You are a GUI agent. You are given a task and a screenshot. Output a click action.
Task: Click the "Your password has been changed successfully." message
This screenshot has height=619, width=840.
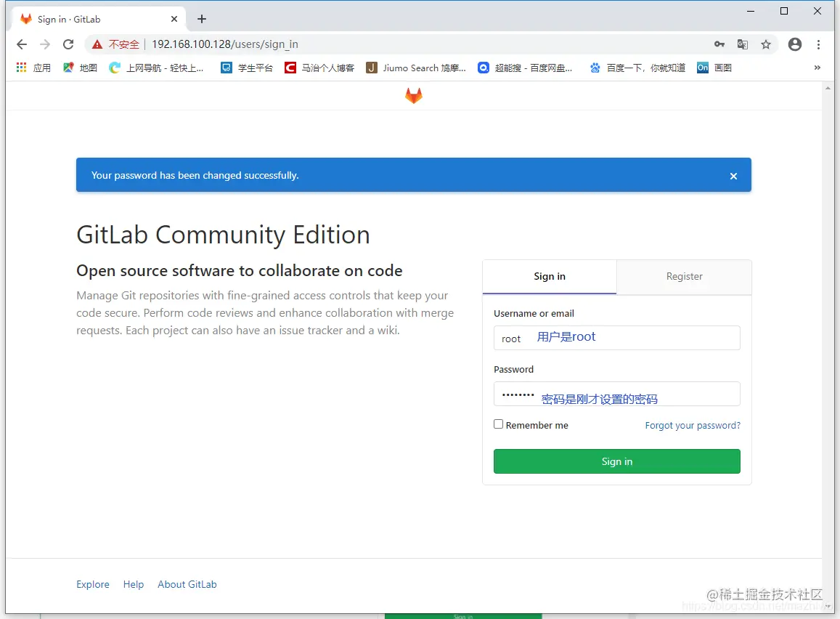click(x=195, y=175)
